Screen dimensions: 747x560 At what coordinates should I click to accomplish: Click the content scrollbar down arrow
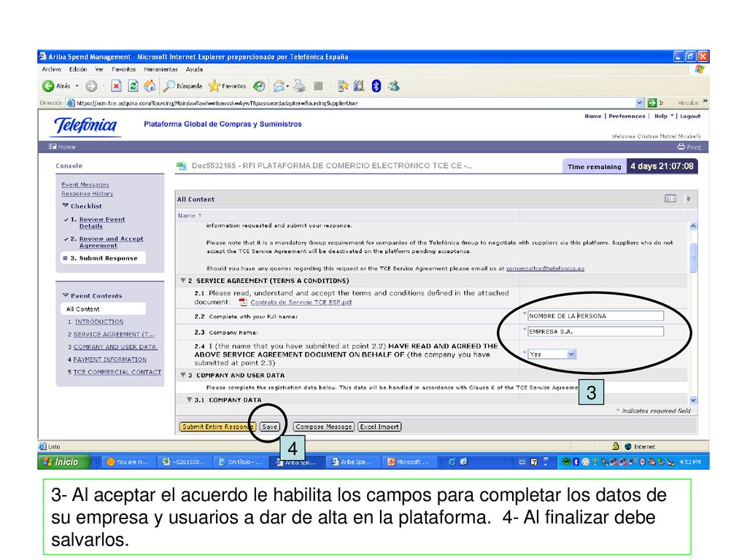pos(693,400)
